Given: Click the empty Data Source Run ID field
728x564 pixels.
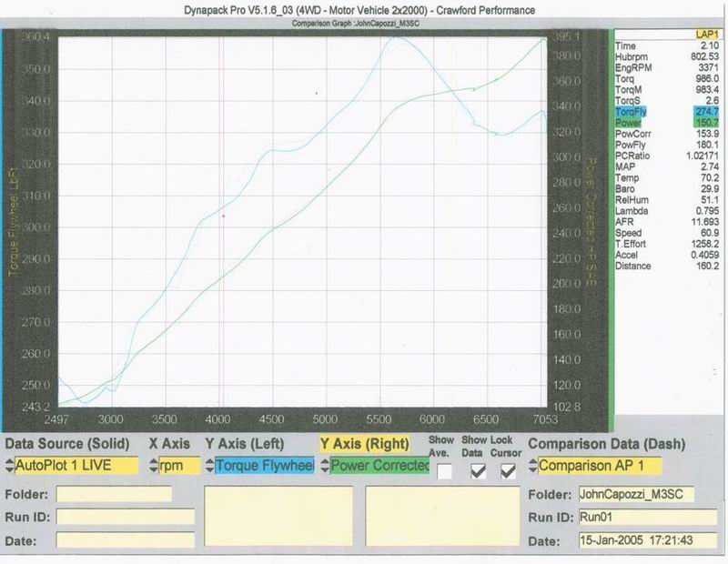Looking at the screenshot, I should (x=126, y=517).
